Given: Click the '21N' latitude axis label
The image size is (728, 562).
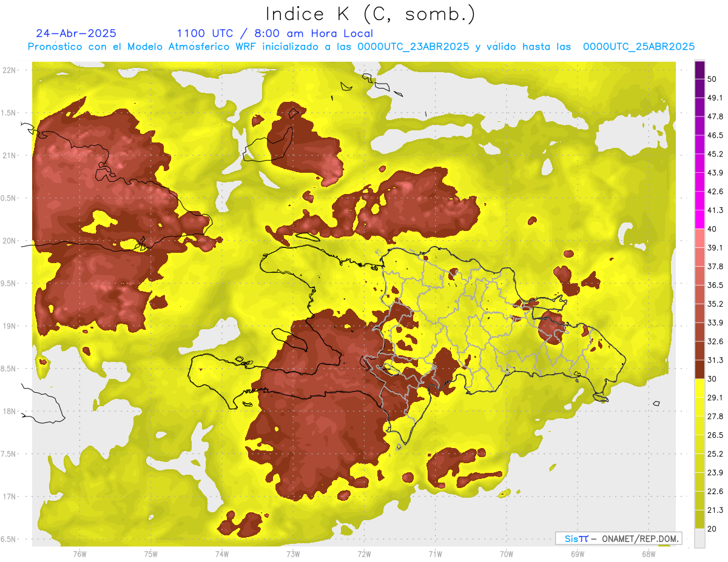Looking at the screenshot, I should tap(10, 155).
